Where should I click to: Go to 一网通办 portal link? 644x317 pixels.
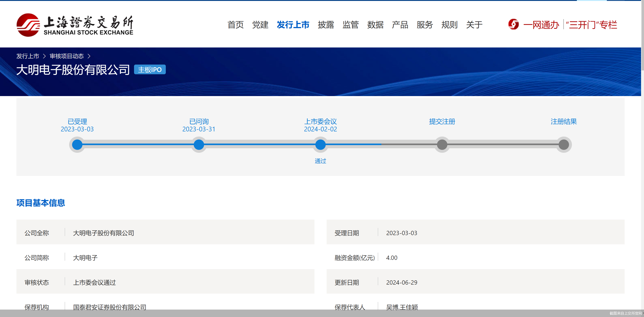[541, 25]
